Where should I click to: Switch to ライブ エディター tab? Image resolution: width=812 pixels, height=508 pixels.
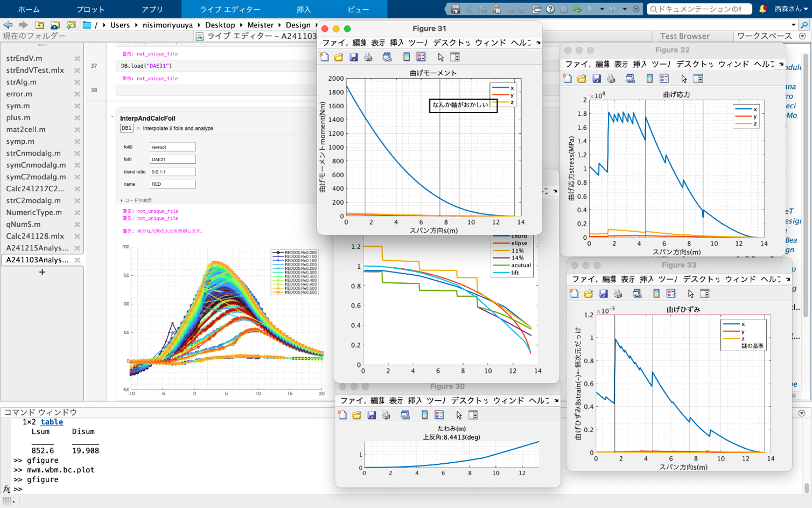point(230,9)
